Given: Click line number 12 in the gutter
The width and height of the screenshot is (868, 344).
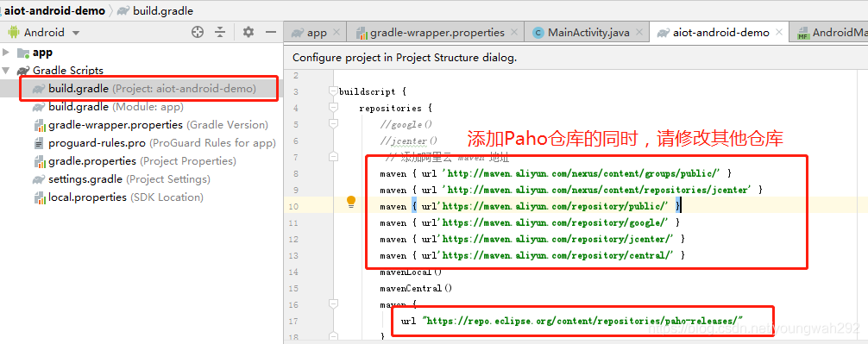Looking at the screenshot, I should (293, 239).
